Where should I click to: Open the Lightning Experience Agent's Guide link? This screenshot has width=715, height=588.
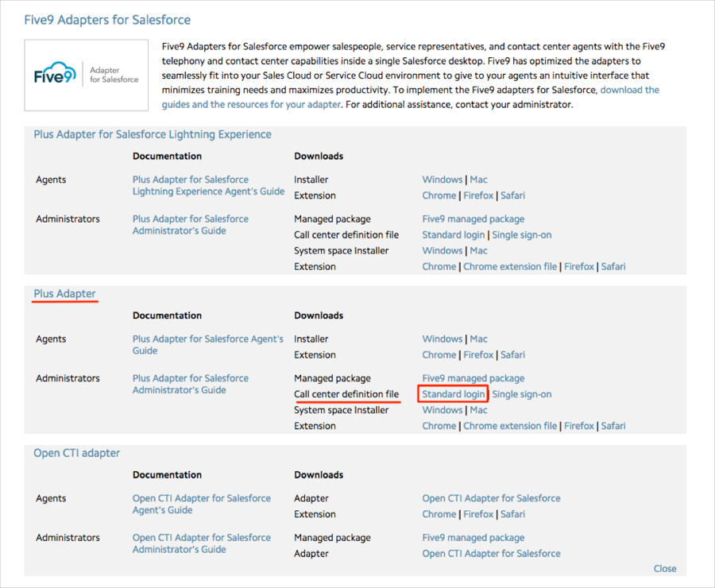click(x=208, y=186)
